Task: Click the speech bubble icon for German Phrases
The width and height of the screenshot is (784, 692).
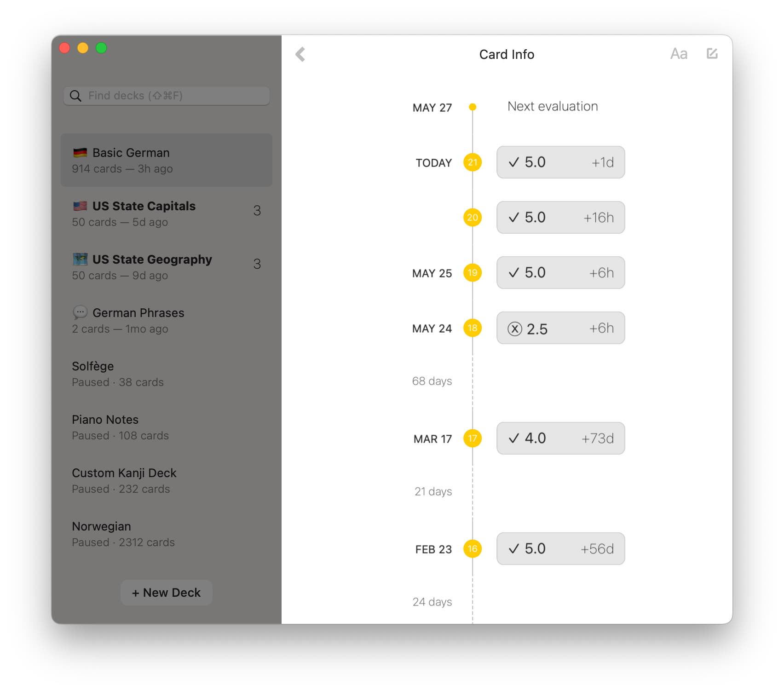Action: click(x=80, y=313)
